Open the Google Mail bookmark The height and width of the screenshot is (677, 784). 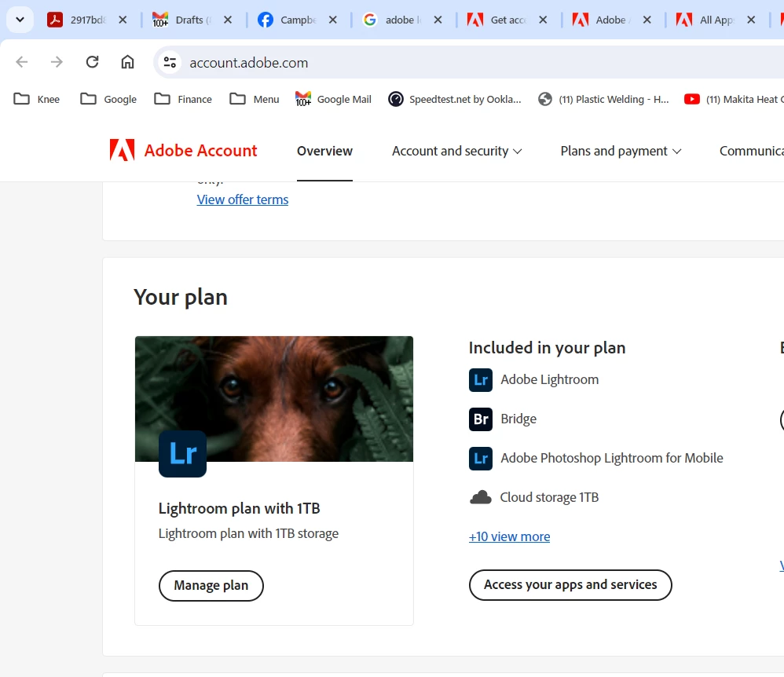click(x=334, y=99)
